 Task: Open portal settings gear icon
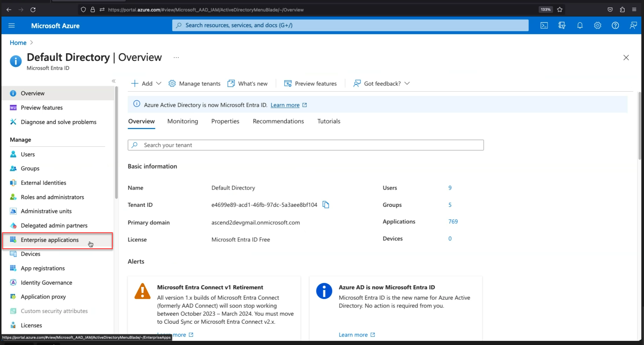point(598,25)
